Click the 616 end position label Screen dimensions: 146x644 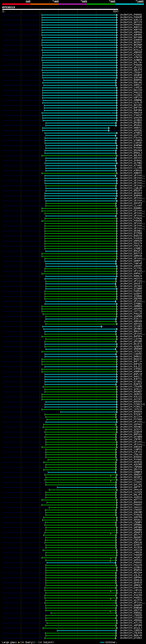(x=115, y=11)
